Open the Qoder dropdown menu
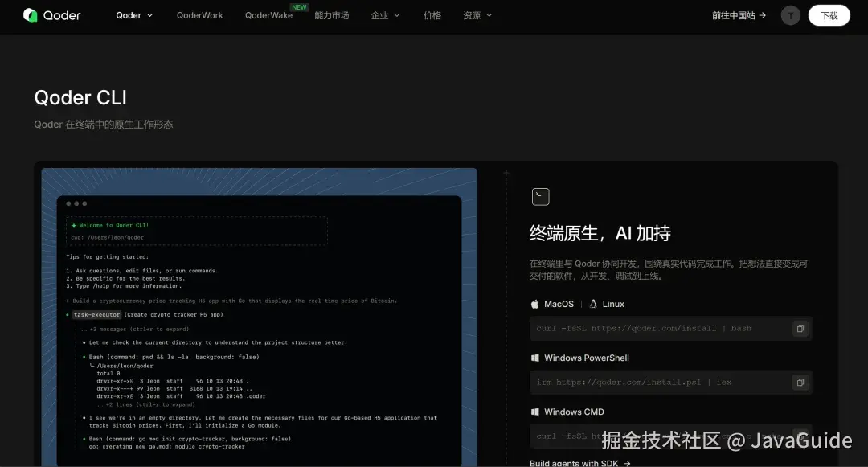Screen dimensions: 868x467 (x=134, y=15)
